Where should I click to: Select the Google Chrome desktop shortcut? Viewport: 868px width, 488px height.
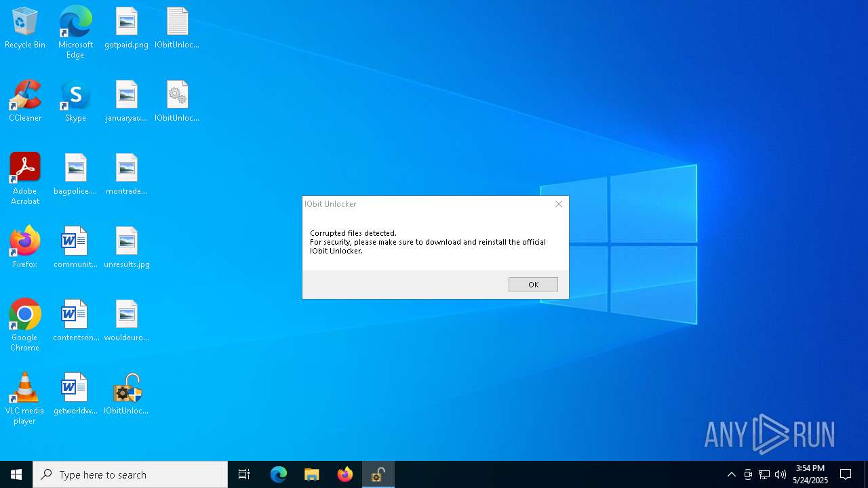point(25,325)
